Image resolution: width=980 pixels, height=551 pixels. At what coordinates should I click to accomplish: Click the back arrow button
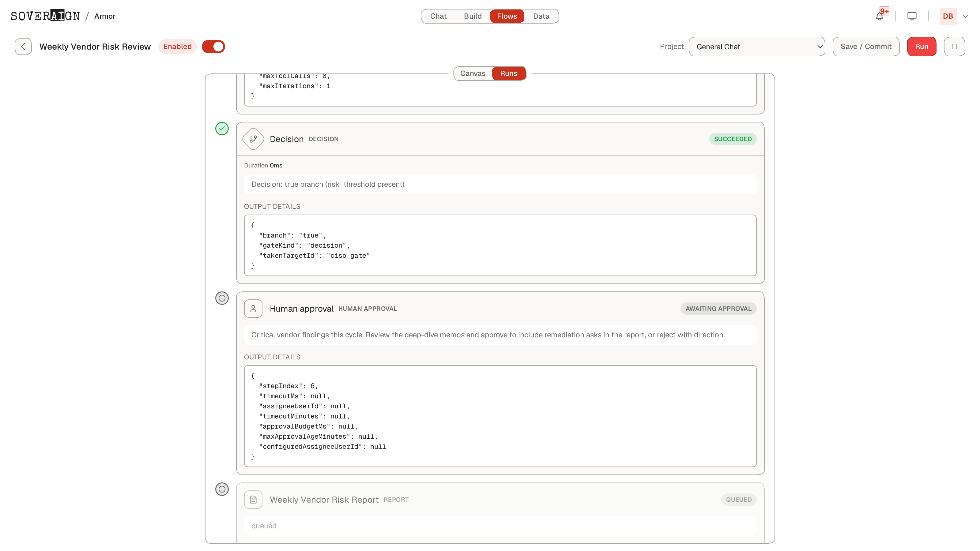click(23, 47)
